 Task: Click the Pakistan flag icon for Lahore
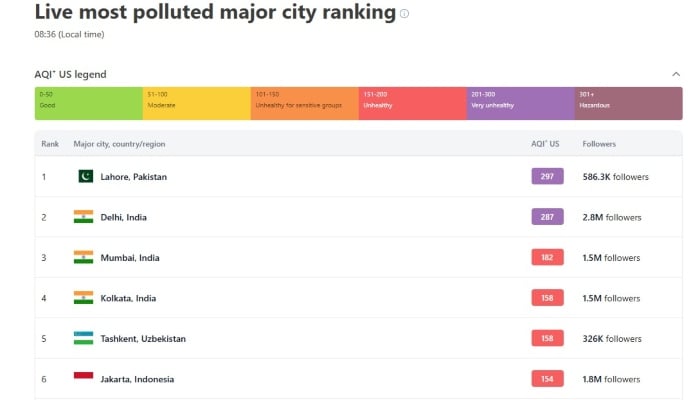[85, 177]
